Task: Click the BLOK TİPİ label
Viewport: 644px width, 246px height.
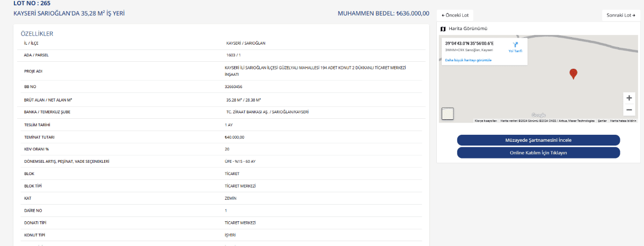Action: (33, 186)
